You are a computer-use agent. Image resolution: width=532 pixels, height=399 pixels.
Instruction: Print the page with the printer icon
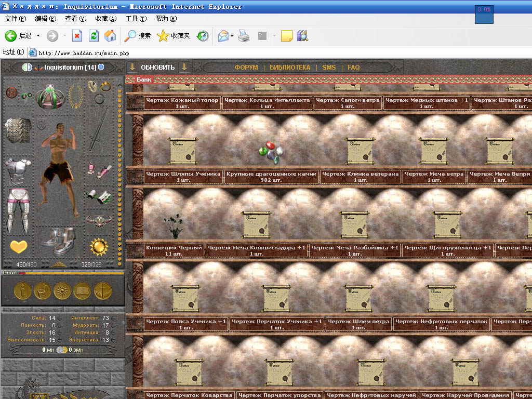[244, 36]
